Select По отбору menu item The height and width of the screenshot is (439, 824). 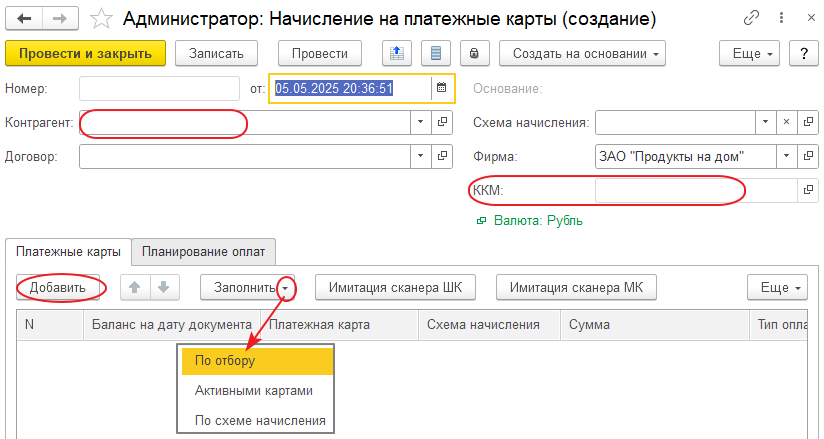(225, 360)
